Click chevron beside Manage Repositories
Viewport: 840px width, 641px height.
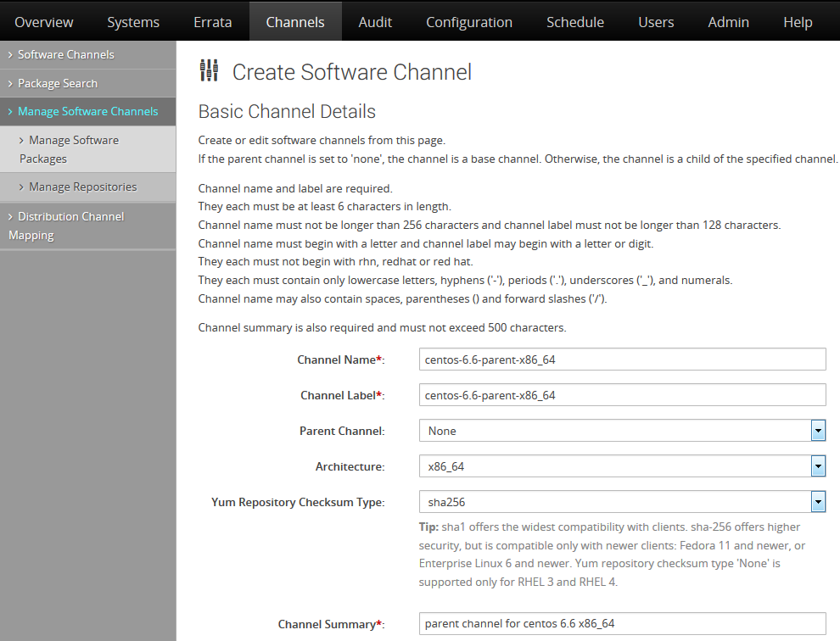pyautogui.click(x=21, y=187)
